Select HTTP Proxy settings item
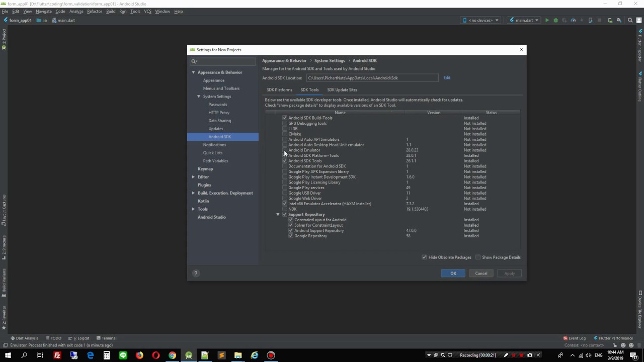The image size is (644, 362). coord(219,113)
